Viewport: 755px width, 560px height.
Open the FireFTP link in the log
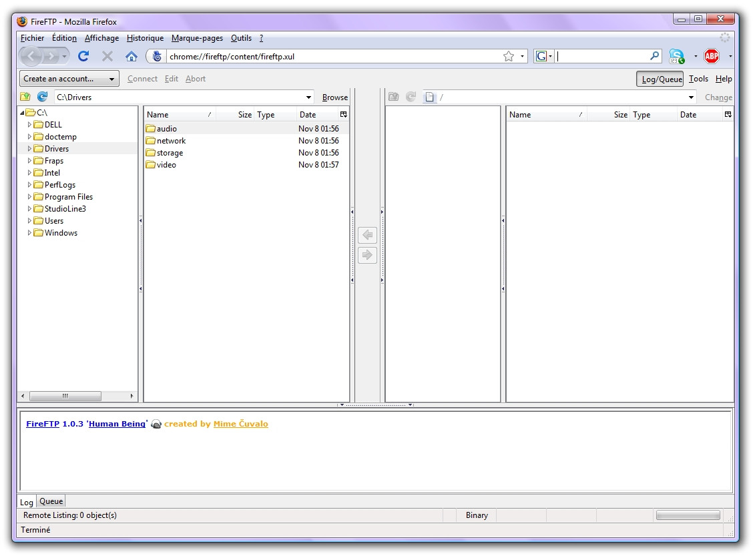click(x=43, y=424)
